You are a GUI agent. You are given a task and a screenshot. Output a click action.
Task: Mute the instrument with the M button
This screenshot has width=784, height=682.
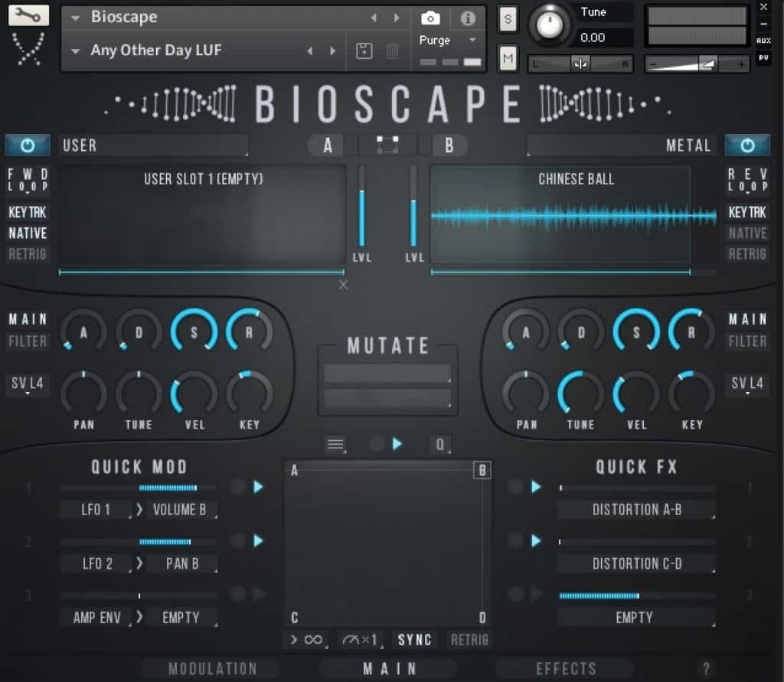pyautogui.click(x=508, y=58)
